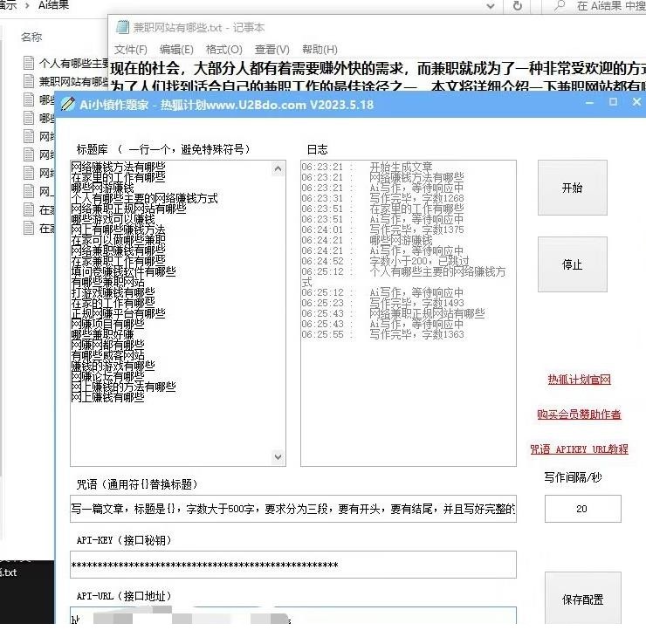Select title line 填问卷赚钱软件有哪些
The height and width of the screenshot is (644, 646).
pos(123,271)
